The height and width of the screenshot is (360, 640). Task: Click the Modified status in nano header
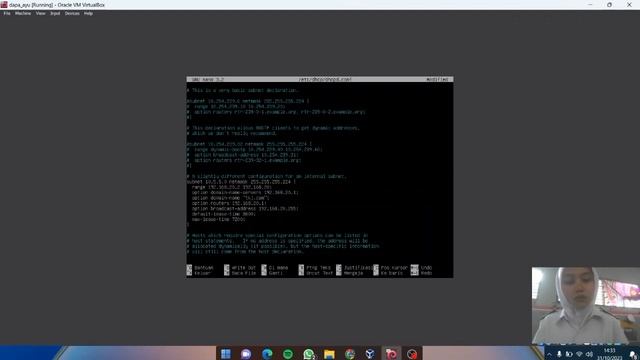(x=437, y=80)
